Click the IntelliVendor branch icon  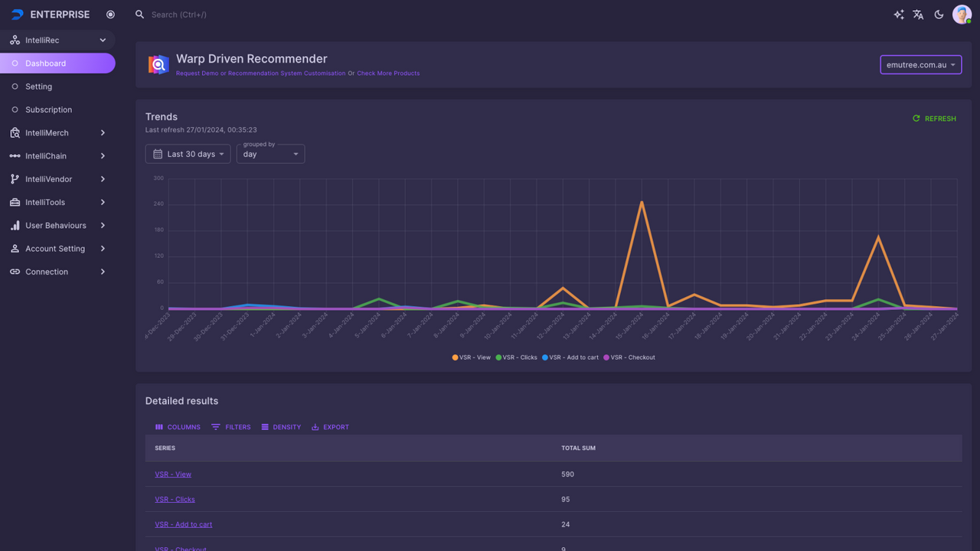click(15, 179)
